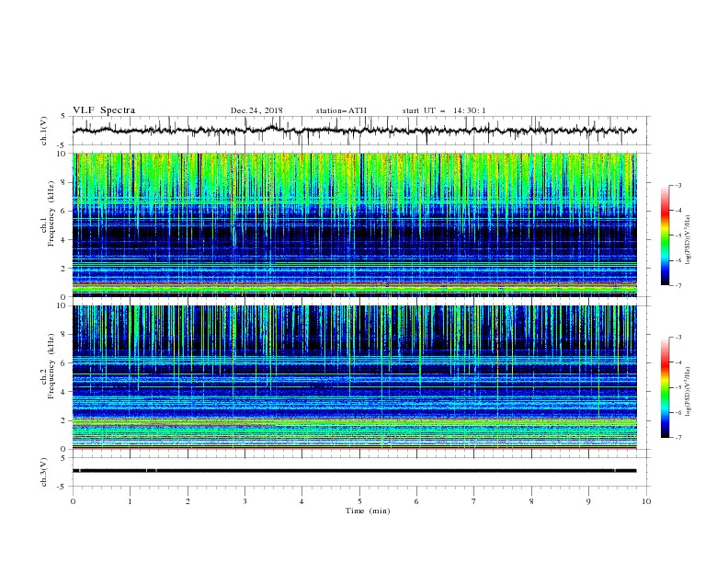Click the "station=ATH" header label

point(341,110)
